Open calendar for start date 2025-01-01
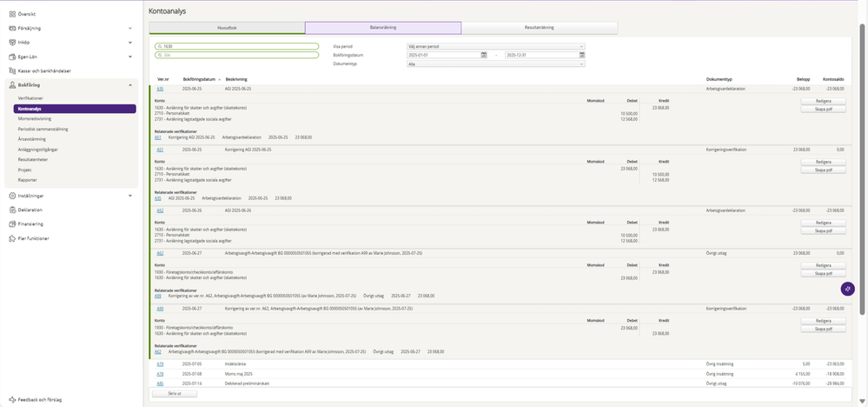This screenshot has height=407, width=868. tap(483, 55)
